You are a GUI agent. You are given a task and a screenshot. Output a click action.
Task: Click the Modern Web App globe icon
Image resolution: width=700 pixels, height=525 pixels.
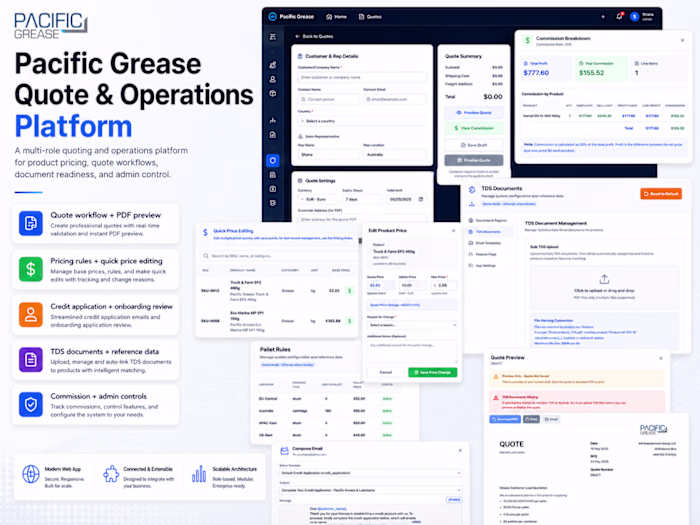(x=31, y=474)
